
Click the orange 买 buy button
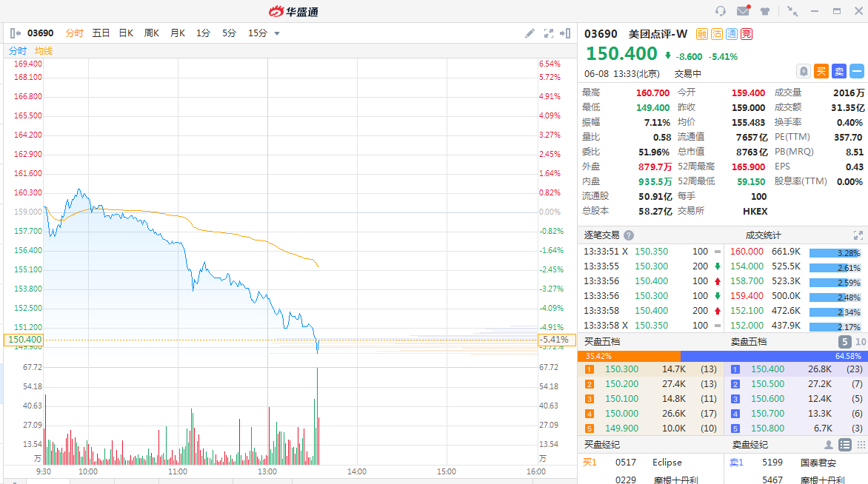click(821, 71)
